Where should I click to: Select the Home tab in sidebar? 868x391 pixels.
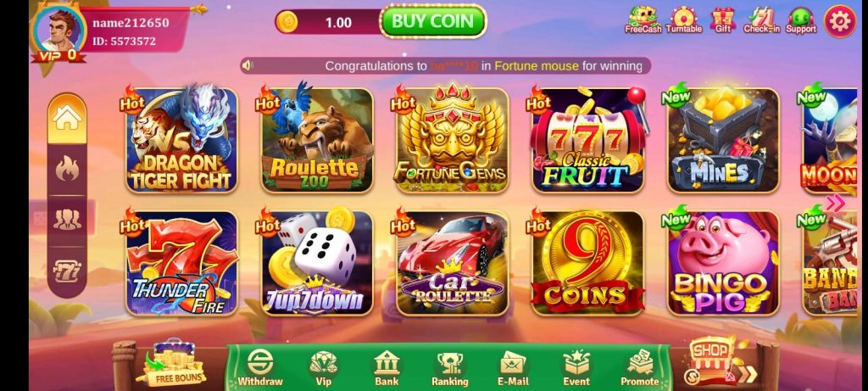point(67,119)
